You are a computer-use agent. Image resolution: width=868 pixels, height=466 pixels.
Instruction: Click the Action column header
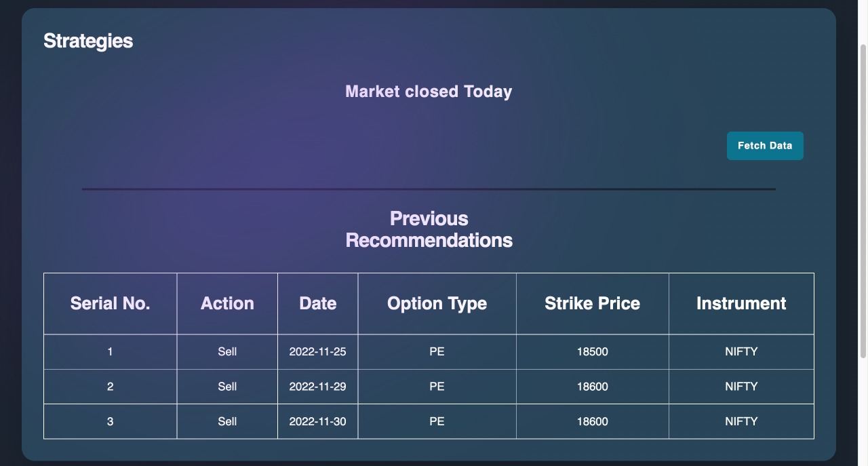(x=227, y=303)
